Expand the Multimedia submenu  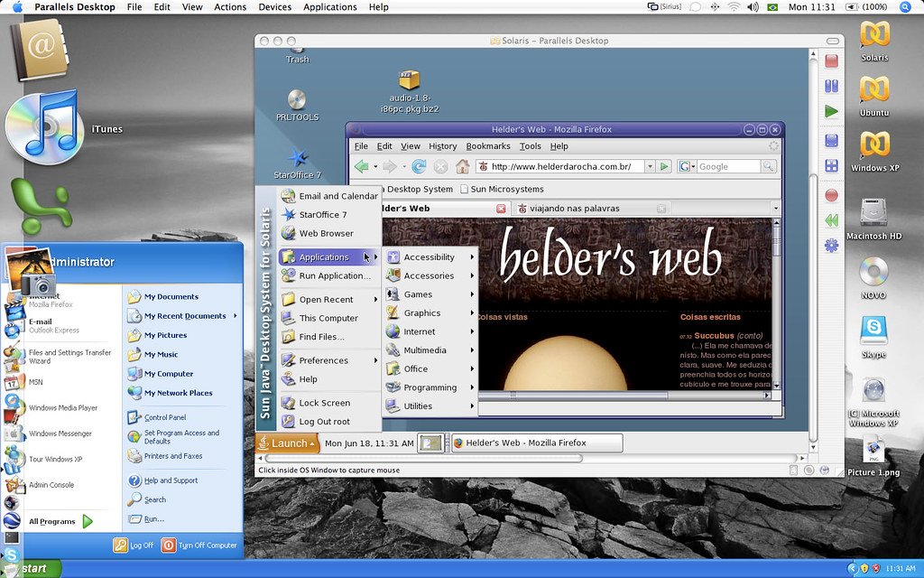coord(430,350)
